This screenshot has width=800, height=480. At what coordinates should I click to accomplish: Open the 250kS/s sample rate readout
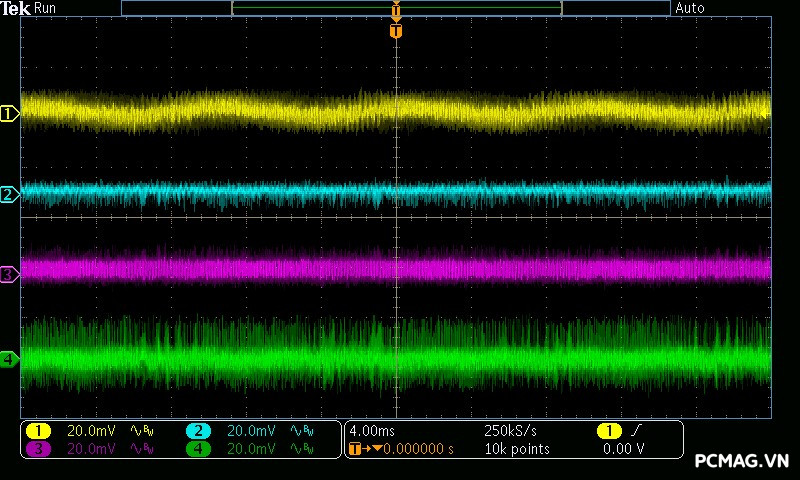tap(509, 430)
